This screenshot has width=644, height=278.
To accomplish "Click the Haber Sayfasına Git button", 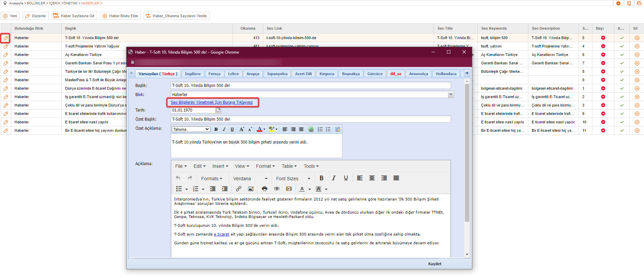I will 74,16.
